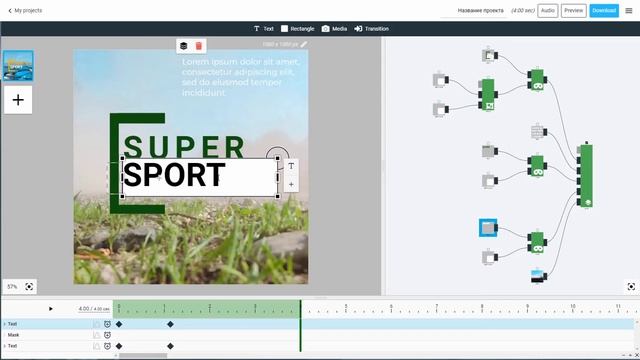Open the layers stack icon above canvas

point(184,46)
